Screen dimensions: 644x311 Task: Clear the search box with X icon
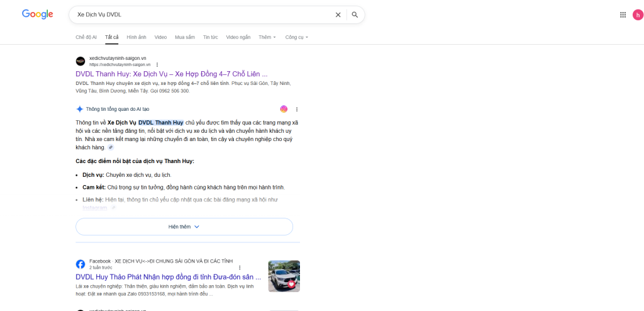click(338, 15)
